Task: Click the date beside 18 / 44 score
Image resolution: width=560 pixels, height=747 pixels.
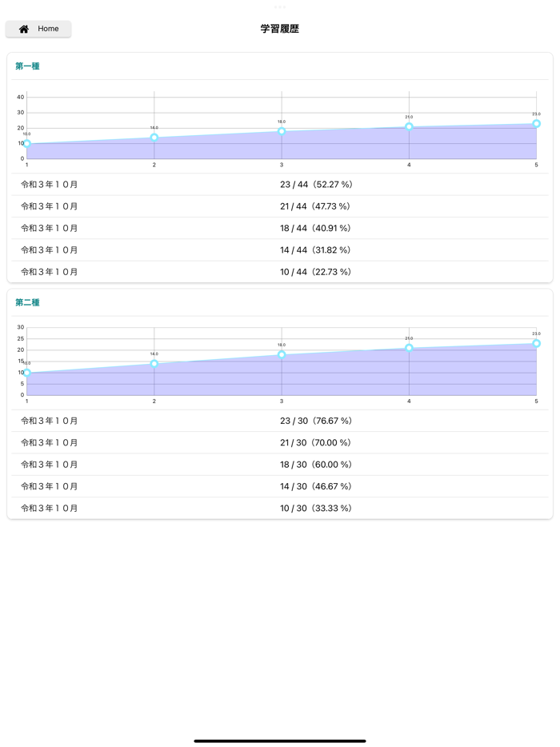Action: pyautogui.click(x=49, y=228)
